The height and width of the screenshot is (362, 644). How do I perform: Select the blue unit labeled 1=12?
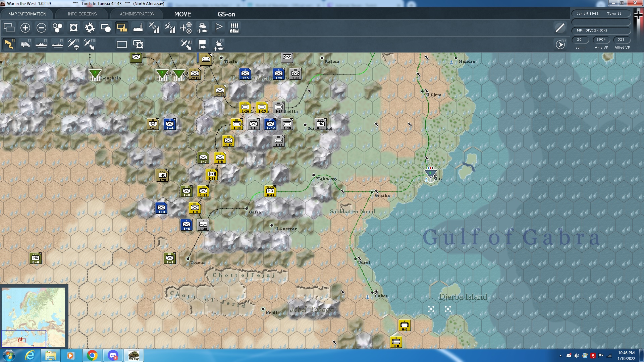[270, 124]
